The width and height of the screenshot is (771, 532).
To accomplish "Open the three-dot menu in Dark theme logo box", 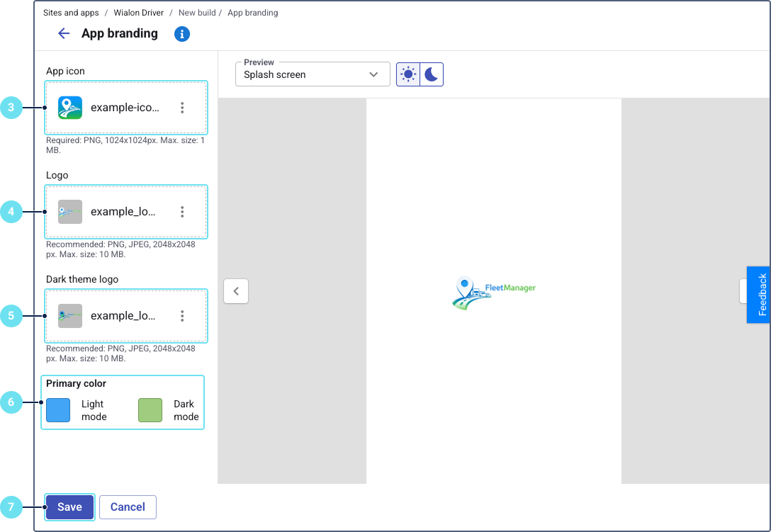I will tap(182, 316).
